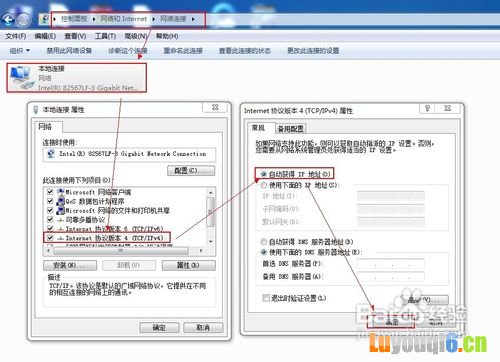Click the Internet 协议版本 4 protocol icon
This screenshot has height=362, width=500.
coord(61,238)
